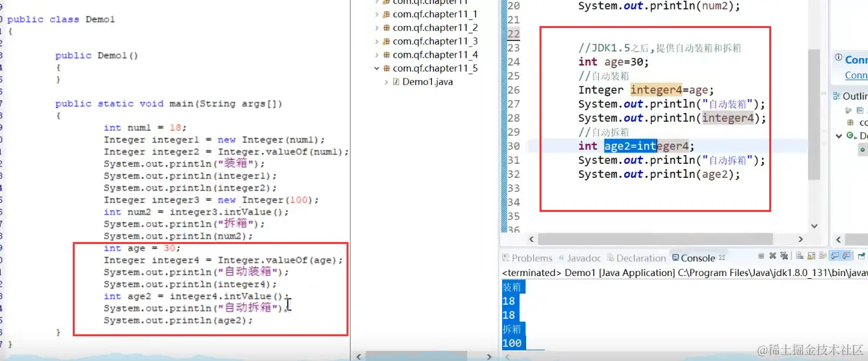
Task: Click console output '100'
Action: (512, 343)
